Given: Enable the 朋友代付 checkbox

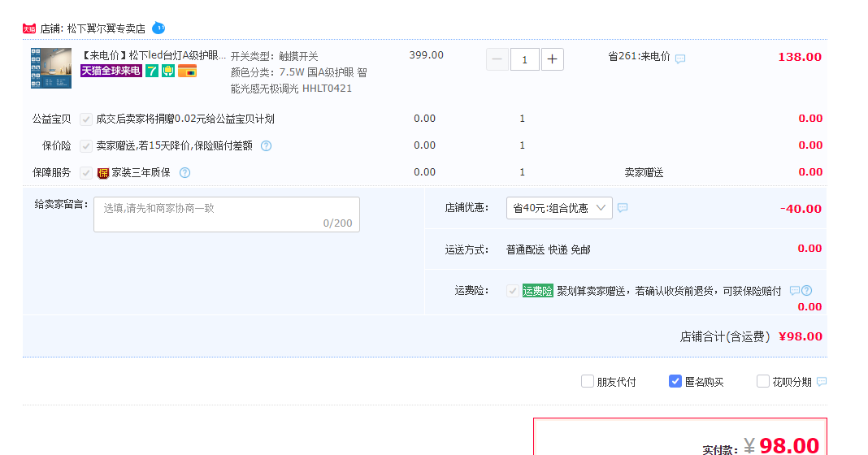Looking at the screenshot, I should (588, 381).
